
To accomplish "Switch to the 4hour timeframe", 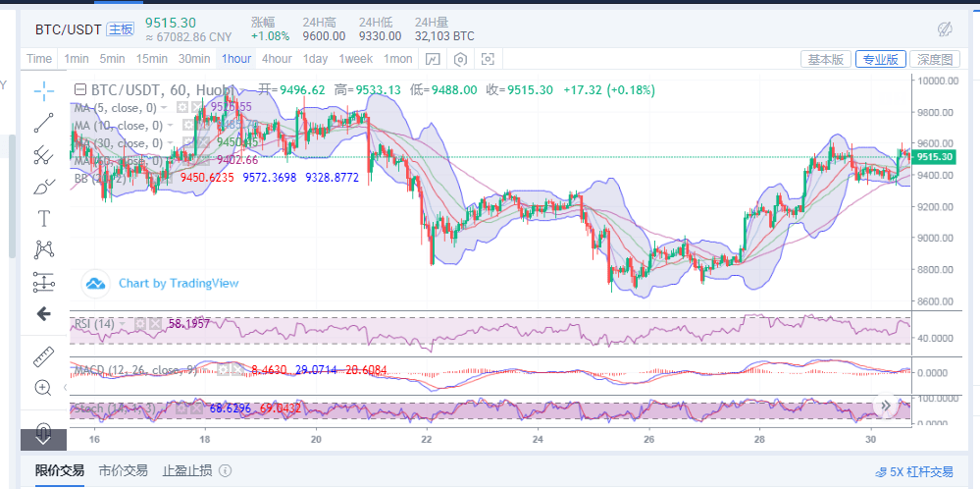I will [x=277, y=59].
